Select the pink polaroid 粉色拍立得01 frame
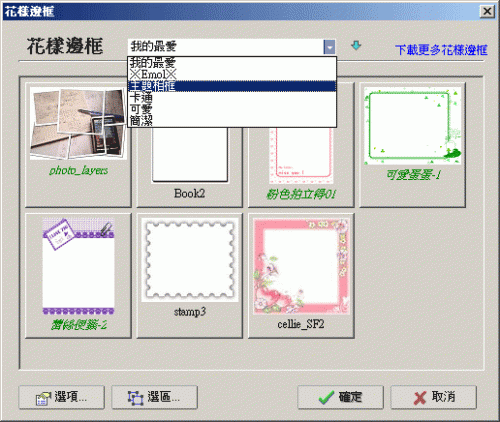The width and height of the screenshot is (500, 422). pos(301,167)
